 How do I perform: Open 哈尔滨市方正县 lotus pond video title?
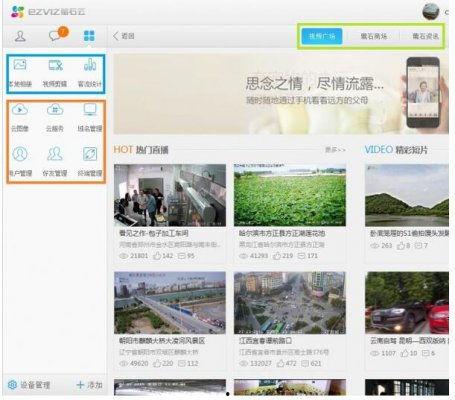point(282,233)
